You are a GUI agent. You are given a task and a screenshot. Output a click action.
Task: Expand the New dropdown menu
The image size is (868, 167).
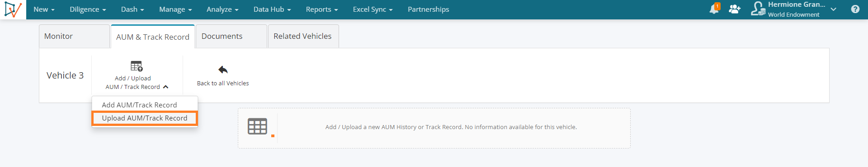(44, 9)
